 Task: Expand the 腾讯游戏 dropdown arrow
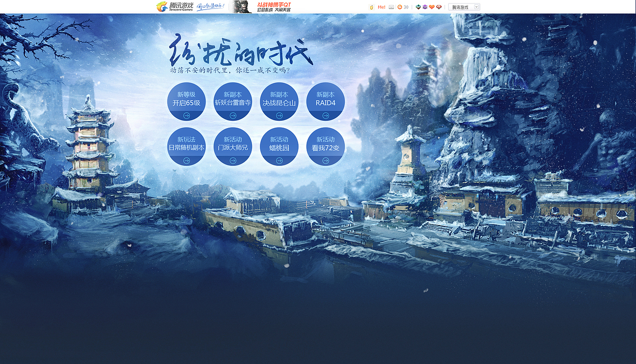point(477,7)
